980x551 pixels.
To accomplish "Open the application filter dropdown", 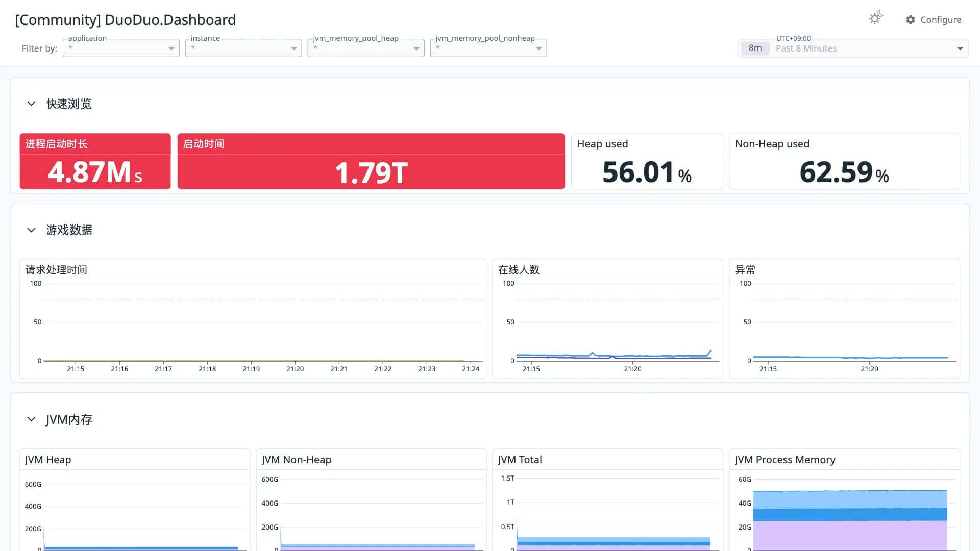I will click(121, 48).
